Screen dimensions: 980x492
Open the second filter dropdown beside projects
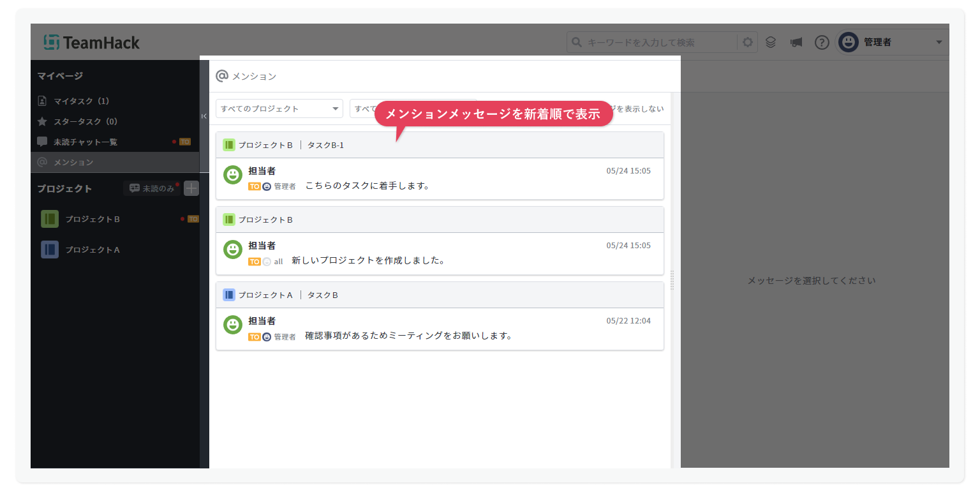tap(361, 108)
